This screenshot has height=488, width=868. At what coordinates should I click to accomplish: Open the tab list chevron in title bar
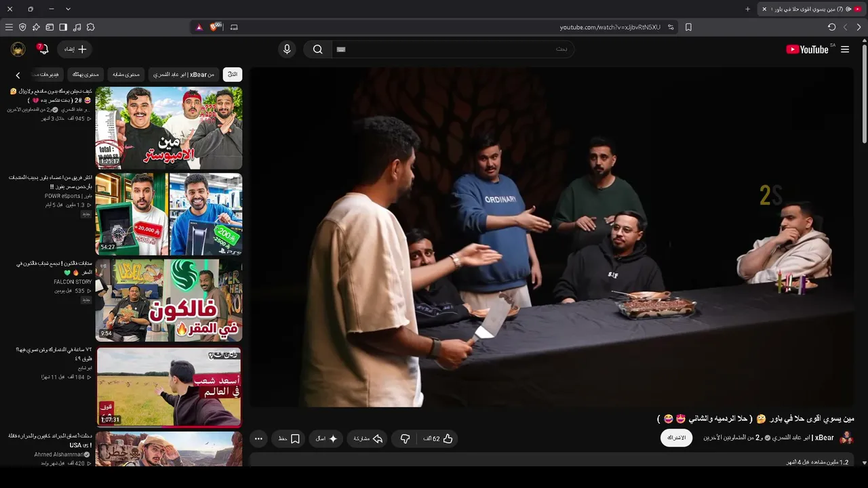[68, 9]
